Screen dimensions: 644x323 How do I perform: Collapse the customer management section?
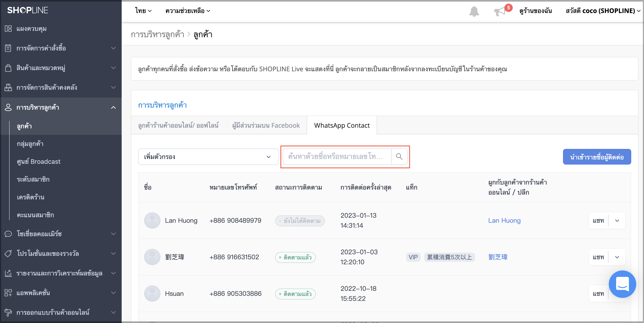coord(113,107)
